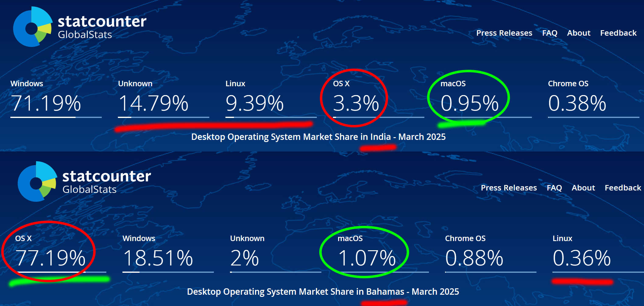
Task: Select the Linux 9.39% value for India
Action: click(255, 103)
